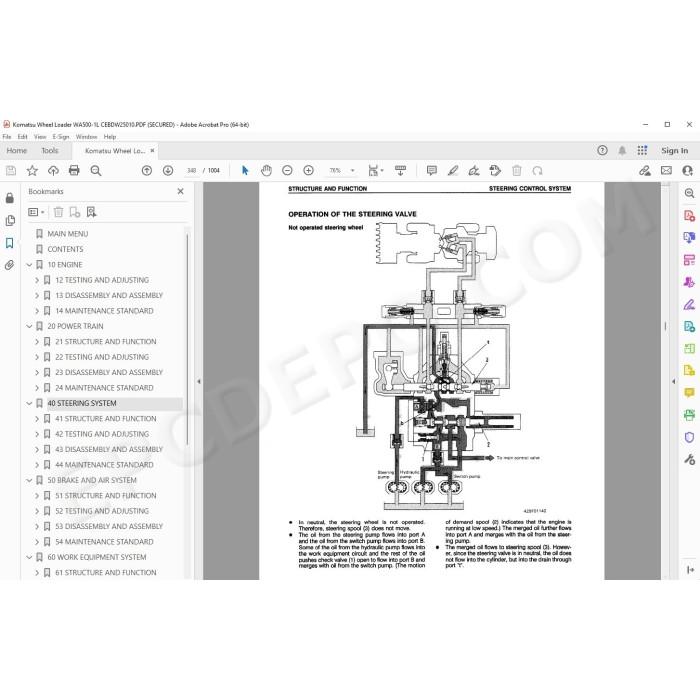Print the document

pyautogui.click(x=74, y=171)
